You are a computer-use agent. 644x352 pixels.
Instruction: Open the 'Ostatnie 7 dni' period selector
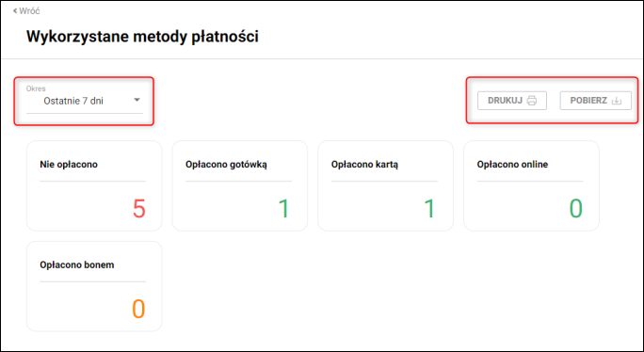pyautogui.click(x=85, y=101)
